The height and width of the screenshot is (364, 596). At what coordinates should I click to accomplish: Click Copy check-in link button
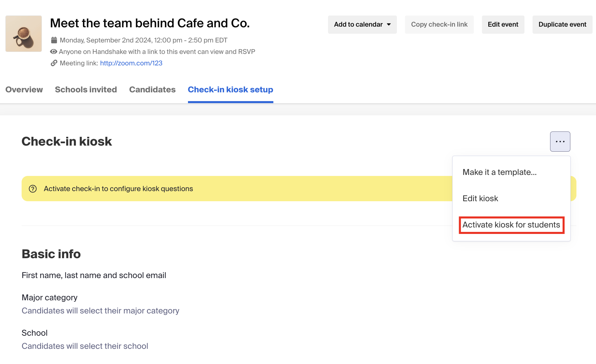(x=439, y=24)
